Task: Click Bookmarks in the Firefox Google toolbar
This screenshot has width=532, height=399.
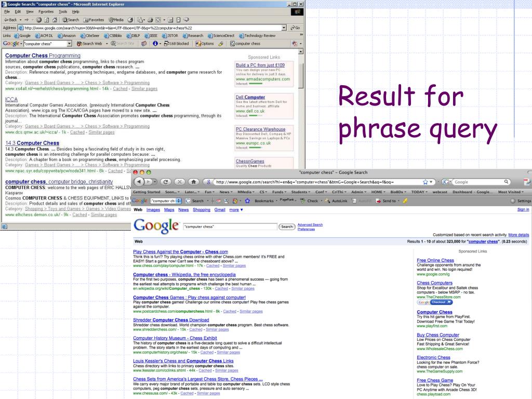Action: pyautogui.click(x=263, y=201)
